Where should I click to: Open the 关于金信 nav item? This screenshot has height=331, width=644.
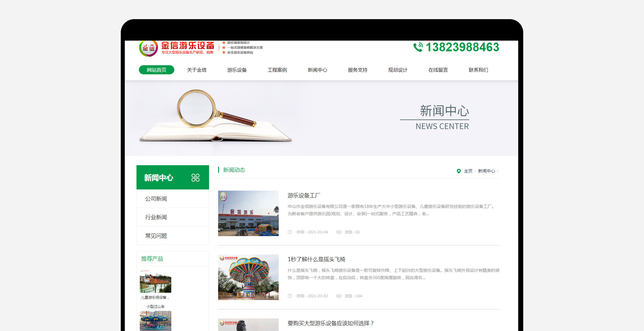coord(197,70)
